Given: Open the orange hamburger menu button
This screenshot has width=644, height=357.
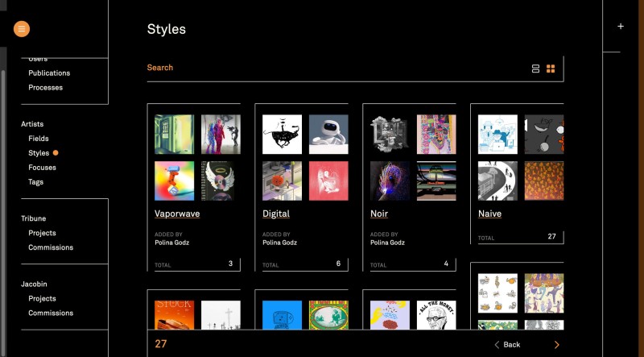Looking at the screenshot, I should tap(22, 29).
